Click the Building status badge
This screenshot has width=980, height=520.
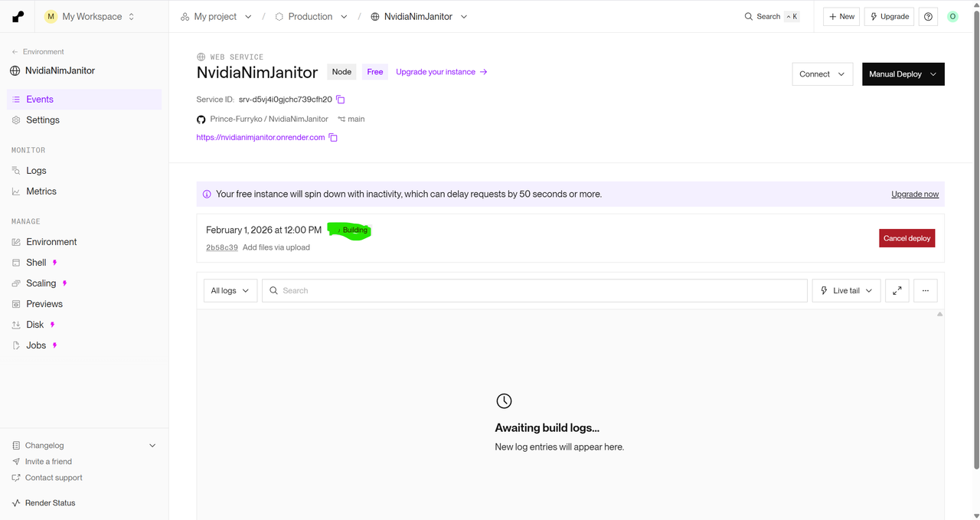(x=351, y=231)
